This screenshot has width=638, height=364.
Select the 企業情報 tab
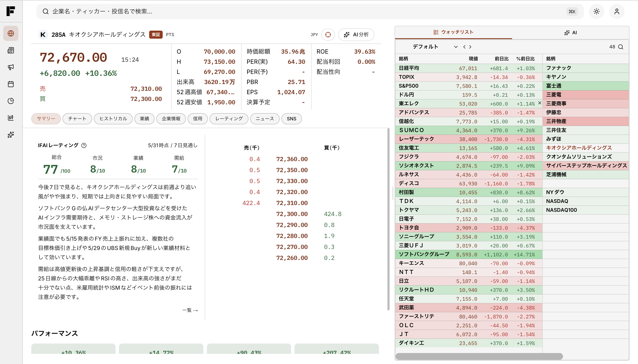click(x=171, y=119)
